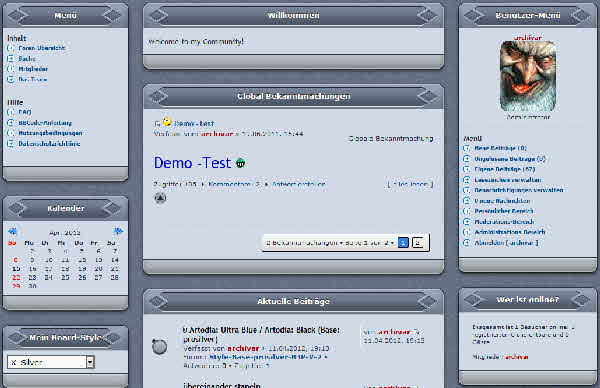Click Antwort erstellen link
Image resolution: width=600 pixels, height=388 pixels.
(298, 184)
